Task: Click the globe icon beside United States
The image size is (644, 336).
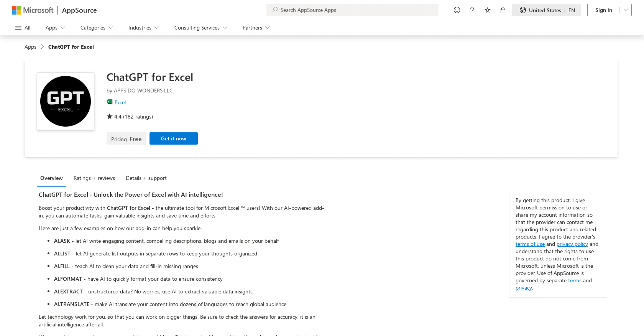Action: click(523, 10)
